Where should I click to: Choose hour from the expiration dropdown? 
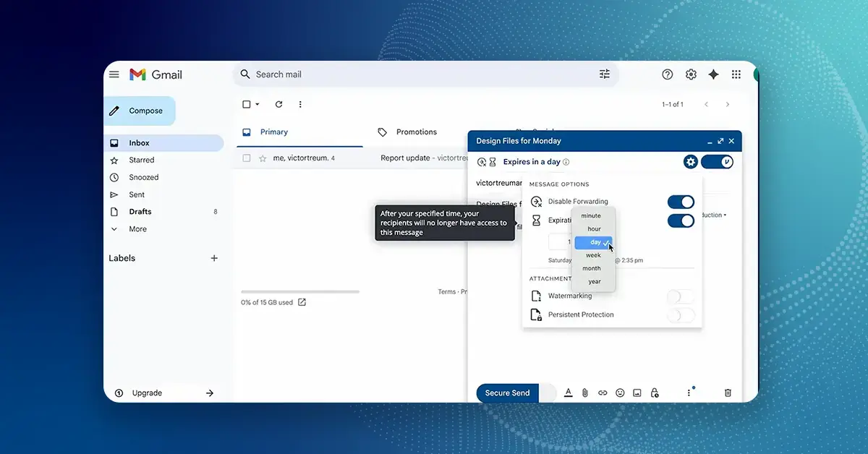(593, 228)
